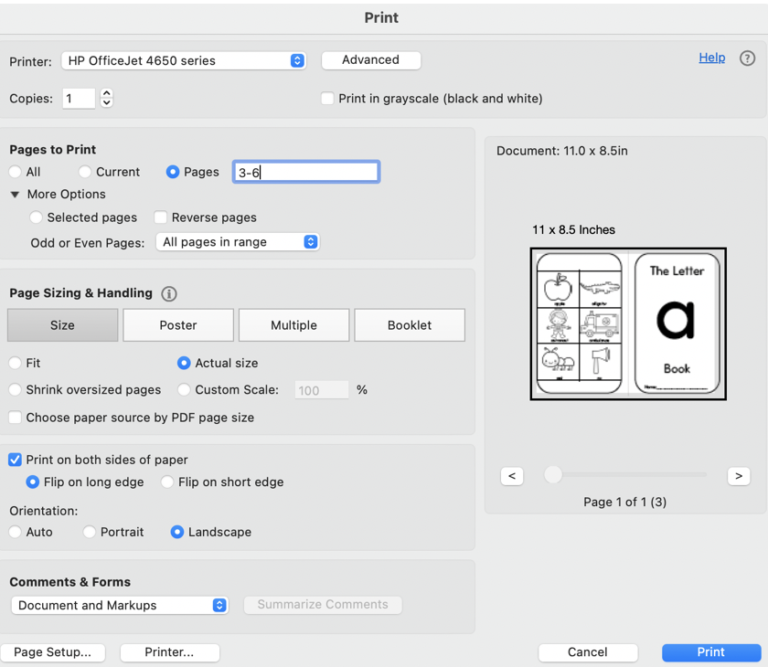Image resolution: width=768 pixels, height=667 pixels.
Task: Enable Print in grayscale checkbox
Action: click(x=327, y=99)
